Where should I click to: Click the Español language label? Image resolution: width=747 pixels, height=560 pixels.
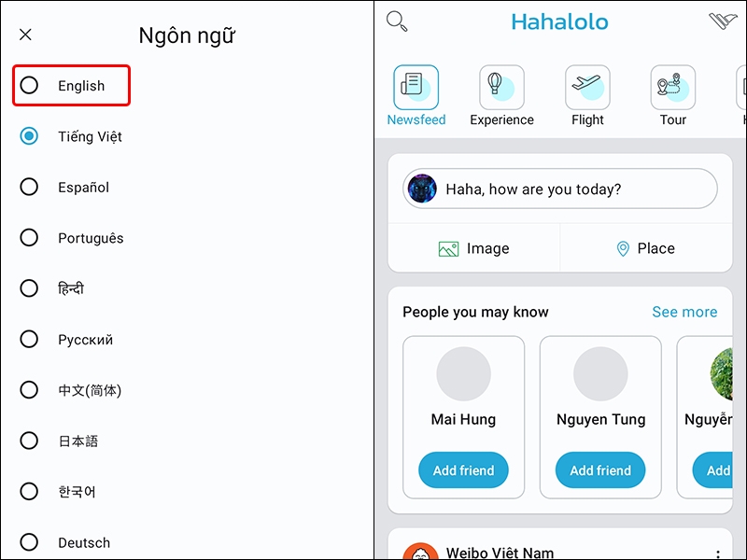83,188
